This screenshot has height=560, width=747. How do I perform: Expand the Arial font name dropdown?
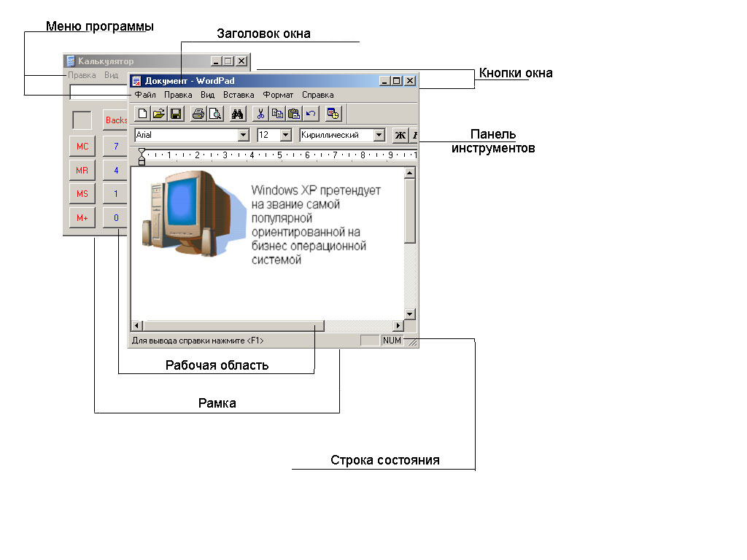(x=244, y=135)
